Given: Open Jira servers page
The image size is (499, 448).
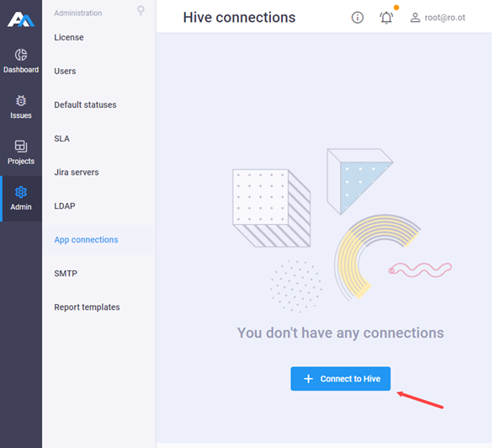Looking at the screenshot, I should [77, 173].
